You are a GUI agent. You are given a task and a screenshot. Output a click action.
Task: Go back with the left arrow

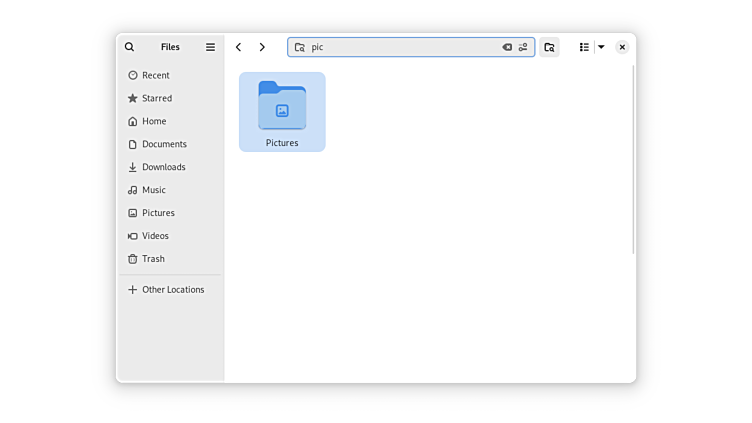click(x=238, y=47)
